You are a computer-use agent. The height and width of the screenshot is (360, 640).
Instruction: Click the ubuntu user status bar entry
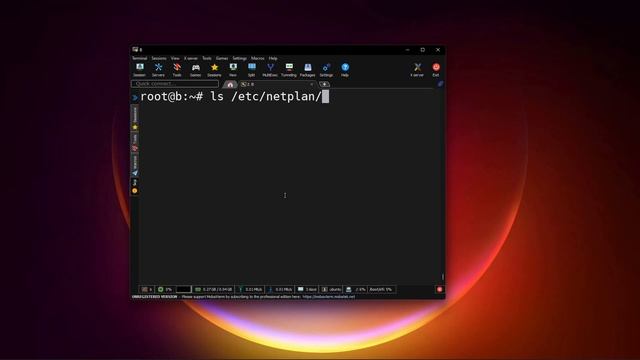[x=331, y=289]
